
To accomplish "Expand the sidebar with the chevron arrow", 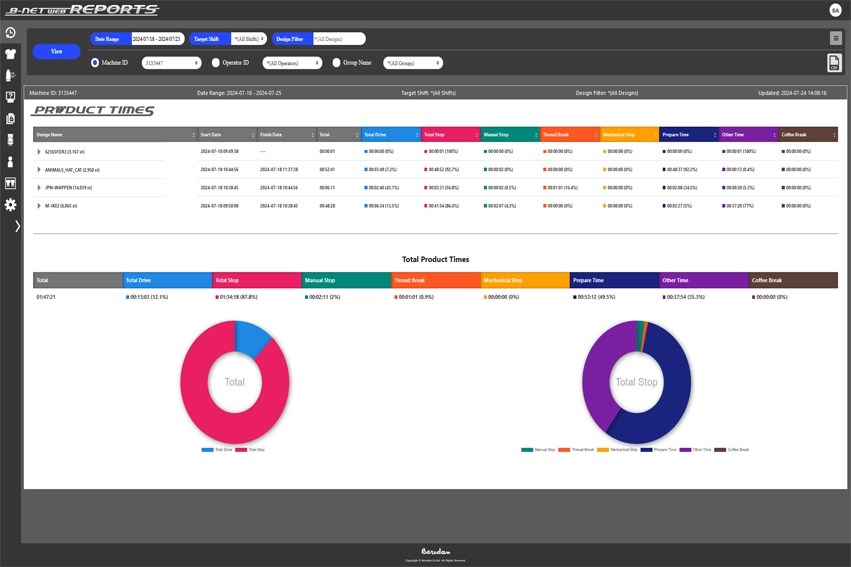I will [x=16, y=227].
